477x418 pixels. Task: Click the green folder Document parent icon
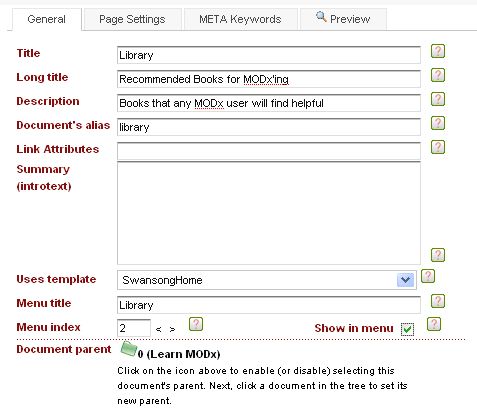point(128,349)
